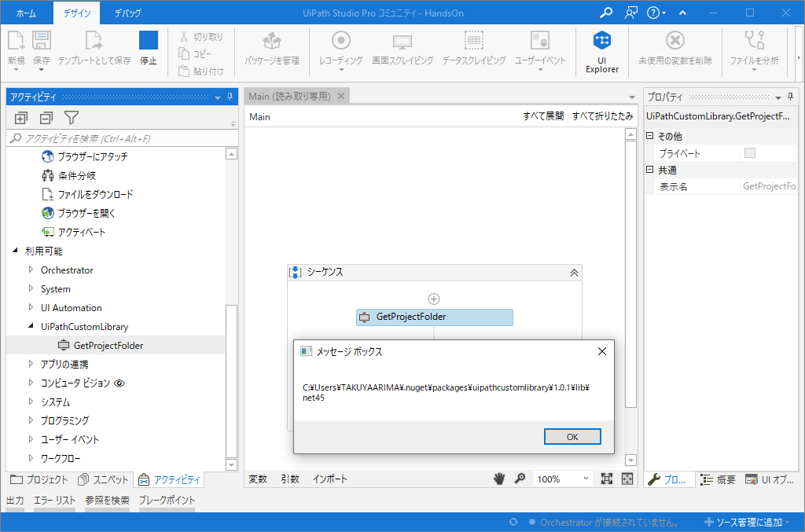Click Save as Template (テンプレートとして保存) icon
The image size is (805, 532).
94,41
